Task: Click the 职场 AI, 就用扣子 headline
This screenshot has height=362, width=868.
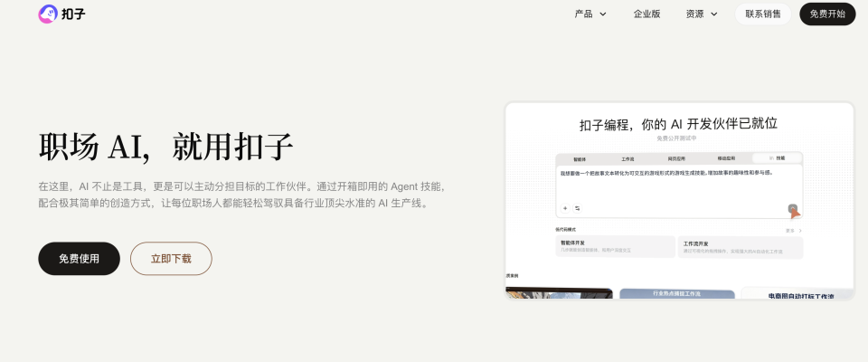Action: [x=165, y=148]
